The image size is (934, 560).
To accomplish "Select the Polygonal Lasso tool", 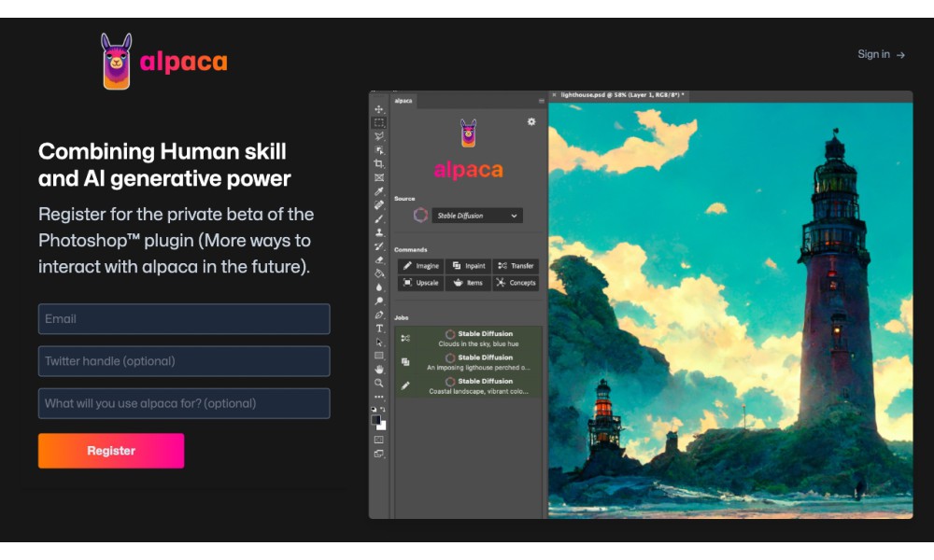I will click(379, 136).
